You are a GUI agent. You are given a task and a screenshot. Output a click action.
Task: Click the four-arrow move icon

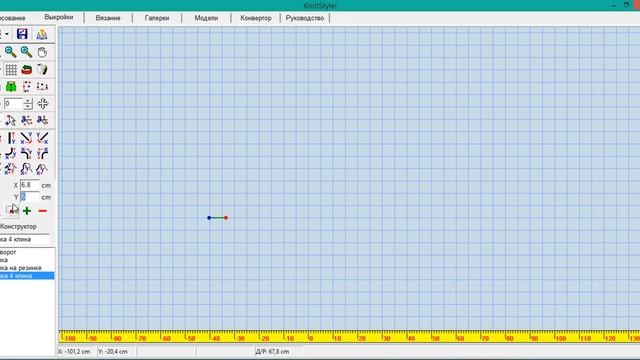42,104
